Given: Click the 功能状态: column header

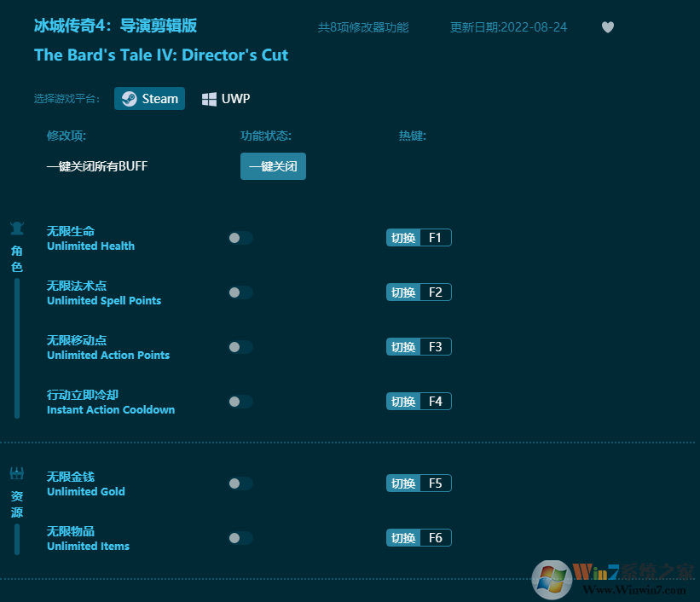Looking at the screenshot, I should pyautogui.click(x=266, y=136).
